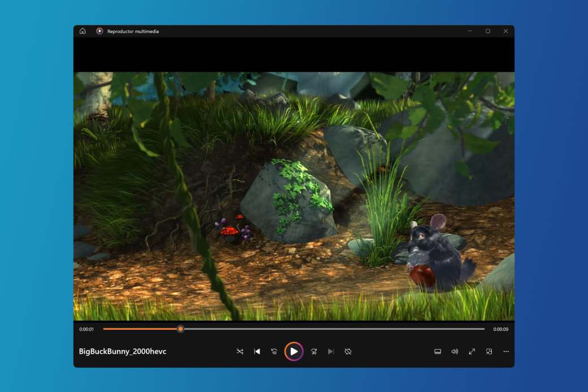The width and height of the screenshot is (588, 392).
Task: Switch to full screen view
Action: pyautogui.click(x=472, y=351)
